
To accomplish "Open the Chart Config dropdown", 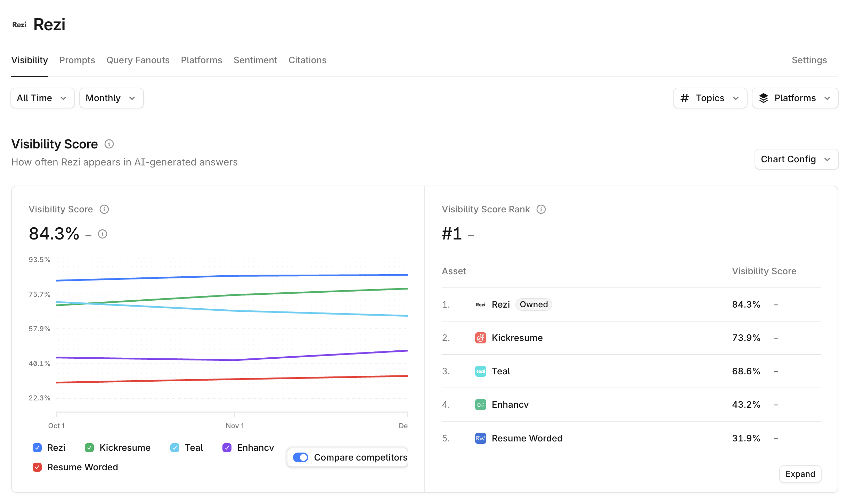I will click(x=796, y=159).
